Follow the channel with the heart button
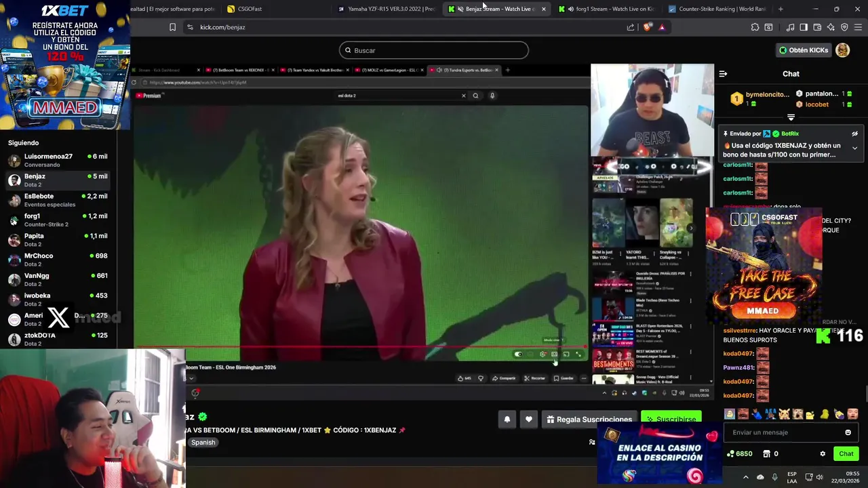 (x=529, y=420)
